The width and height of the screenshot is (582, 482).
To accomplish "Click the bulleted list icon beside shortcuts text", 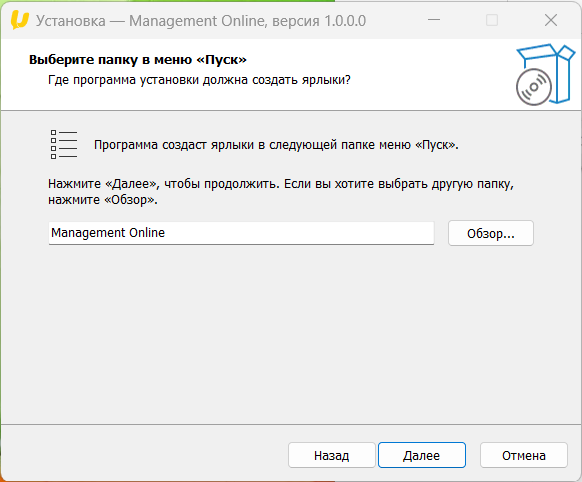I will coord(64,144).
